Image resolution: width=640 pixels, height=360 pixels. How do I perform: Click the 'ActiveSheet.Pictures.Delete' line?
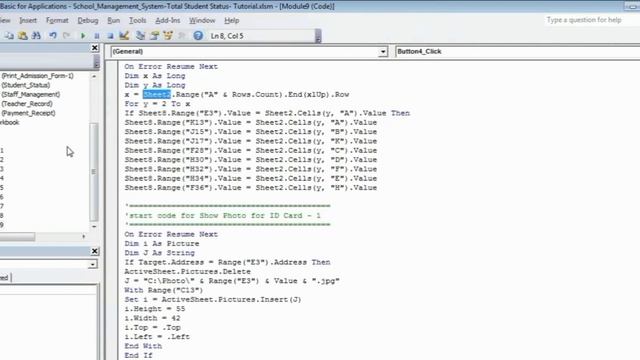click(x=187, y=271)
